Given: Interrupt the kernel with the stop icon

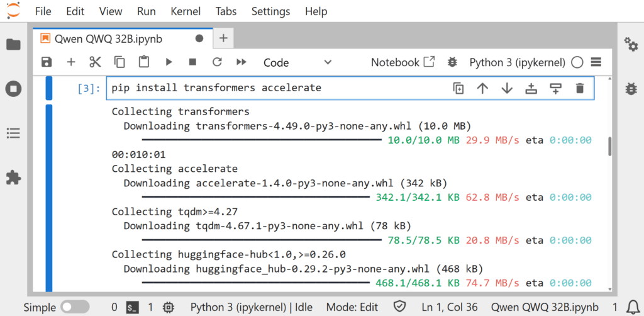Looking at the screenshot, I should pos(192,62).
